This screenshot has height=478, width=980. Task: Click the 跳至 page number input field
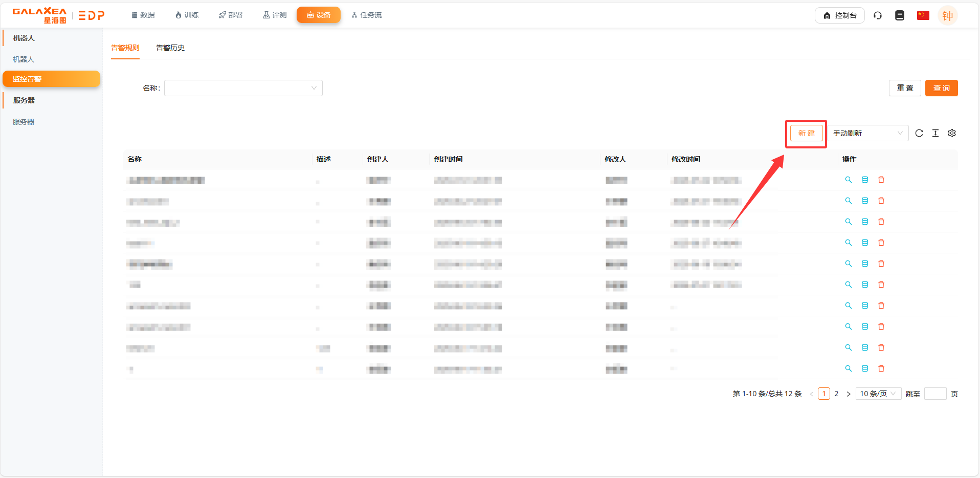(x=936, y=394)
